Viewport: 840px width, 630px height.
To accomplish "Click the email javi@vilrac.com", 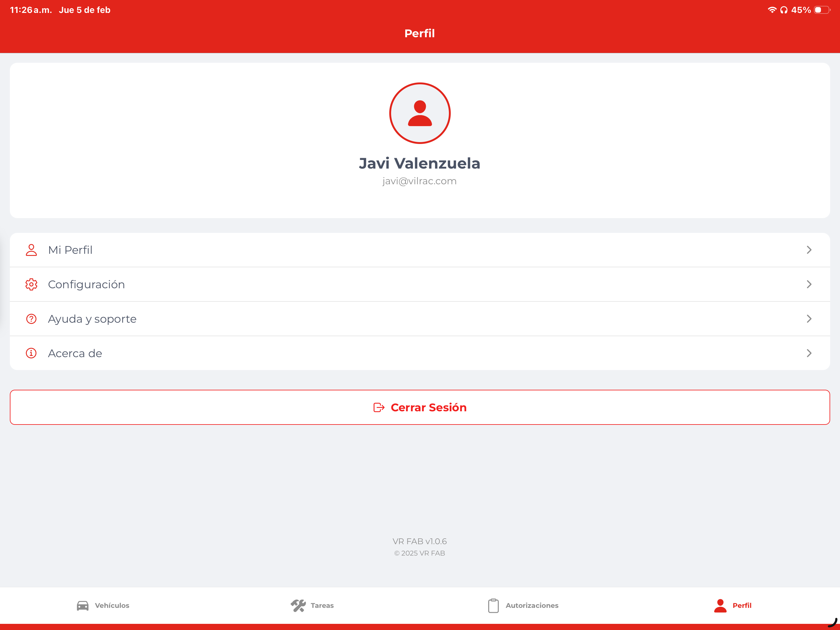I will coord(420,181).
